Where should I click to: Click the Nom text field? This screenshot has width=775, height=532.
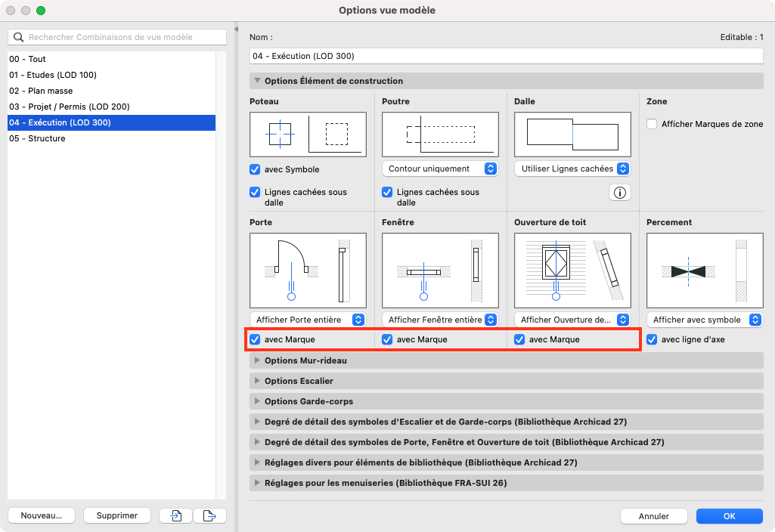(x=506, y=56)
